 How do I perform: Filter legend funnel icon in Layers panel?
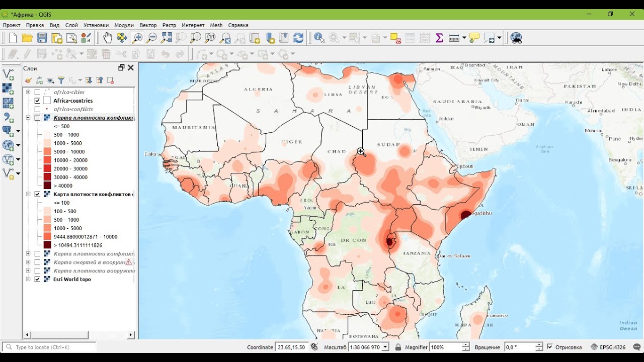pyautogui.click(x=61, y=80)
